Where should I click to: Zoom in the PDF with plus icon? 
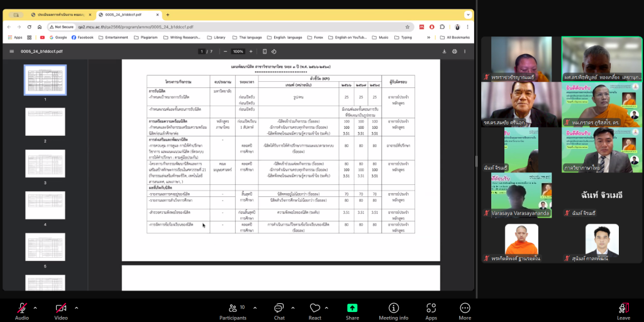click(x=251, y=52)
